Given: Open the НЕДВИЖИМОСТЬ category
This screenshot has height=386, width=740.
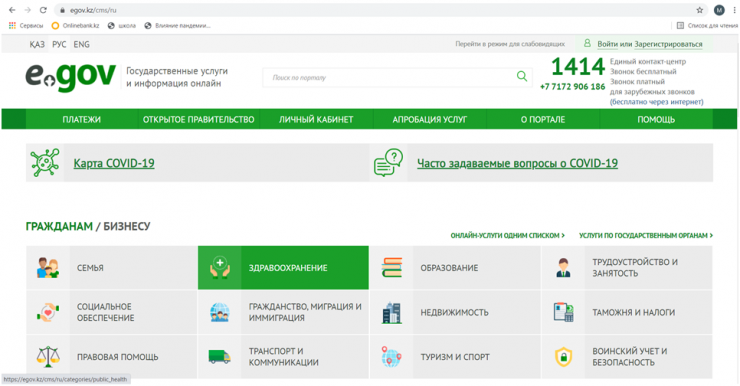Looking at the screenshot, I should pyautogui.click(x=455, y=312).
